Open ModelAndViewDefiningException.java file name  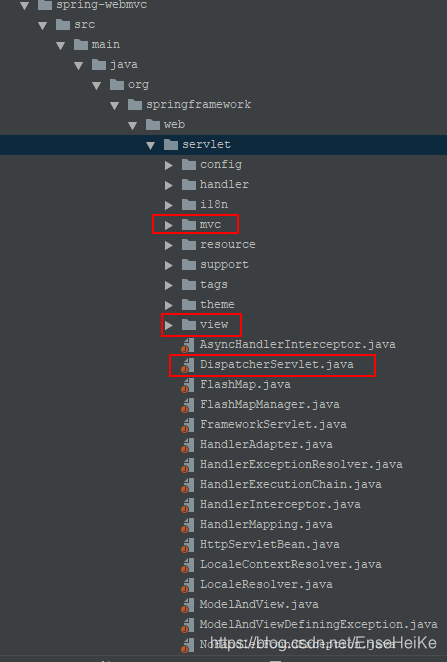point(319,624)
